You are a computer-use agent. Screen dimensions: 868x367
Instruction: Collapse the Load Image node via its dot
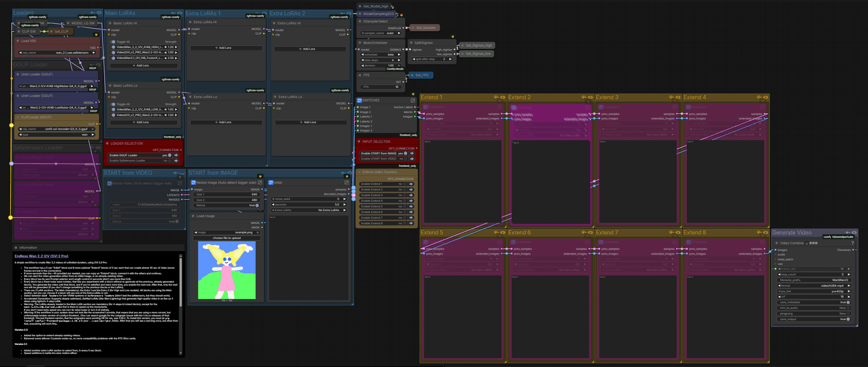(x=193, y=216)
